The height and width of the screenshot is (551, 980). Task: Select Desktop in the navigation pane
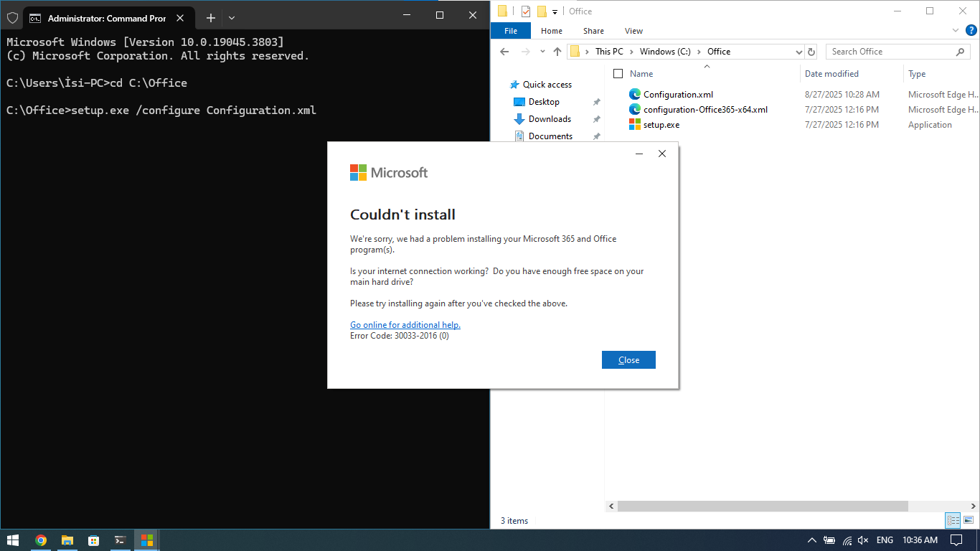pos(544,102)
